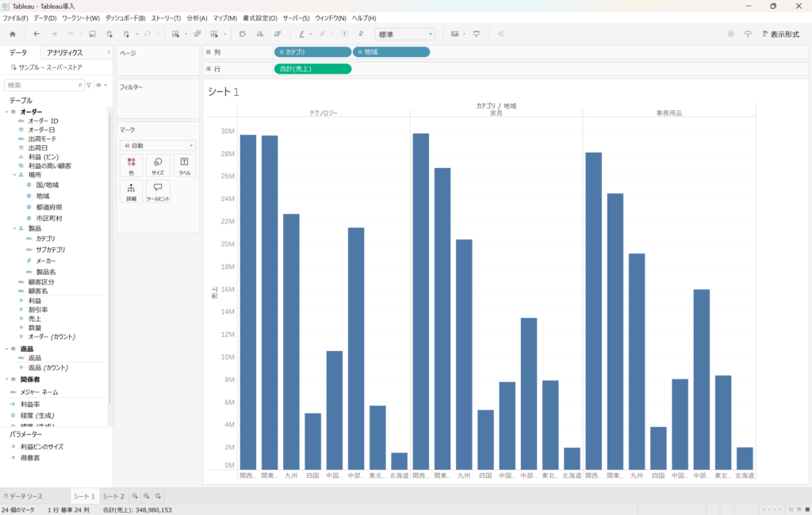
Task: Click the Tableau home icon in toolbar
Action: [x=12, y=34]
